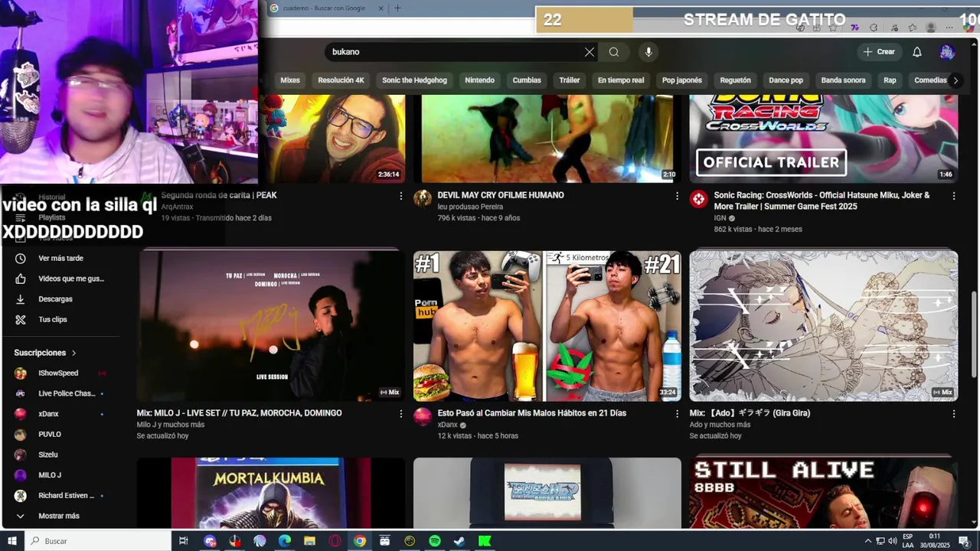Start voice search with the microphone

648,52
